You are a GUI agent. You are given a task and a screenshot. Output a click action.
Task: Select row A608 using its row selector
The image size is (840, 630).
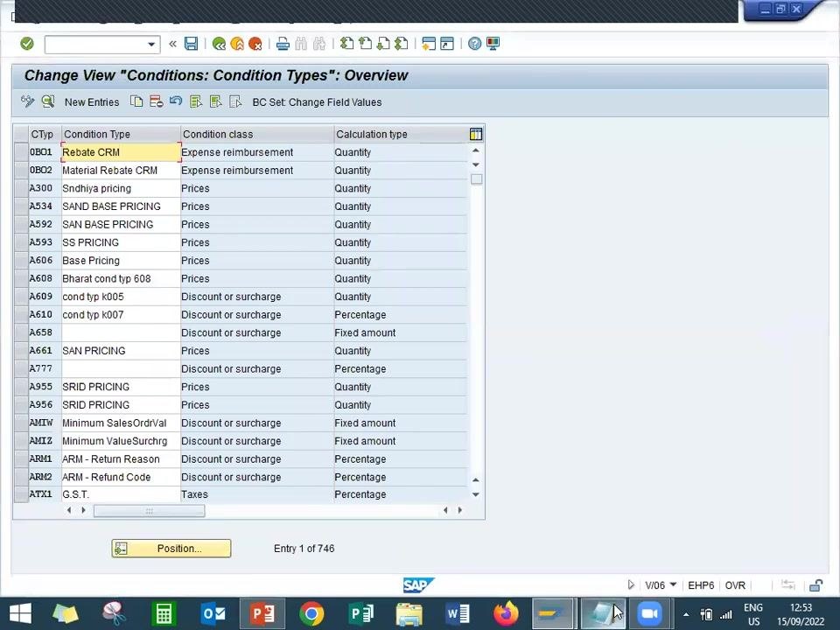21,278
